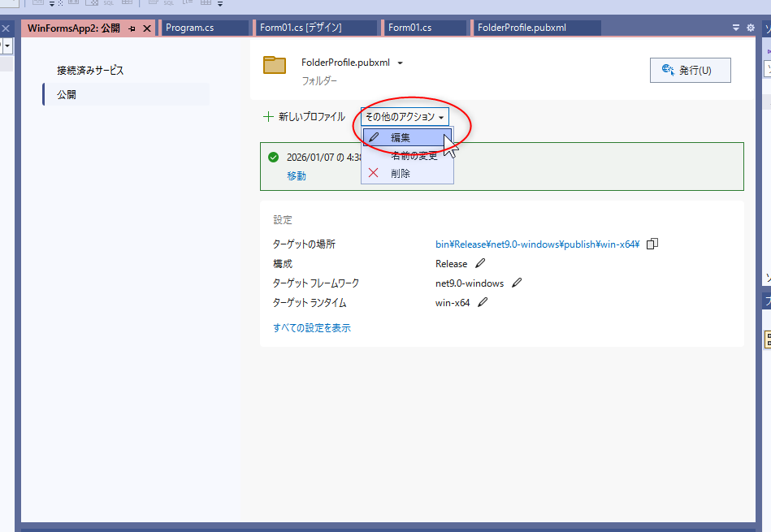Click the pencil icon next to Release configuration
This screenshot has height=532, width=771.
480,264
